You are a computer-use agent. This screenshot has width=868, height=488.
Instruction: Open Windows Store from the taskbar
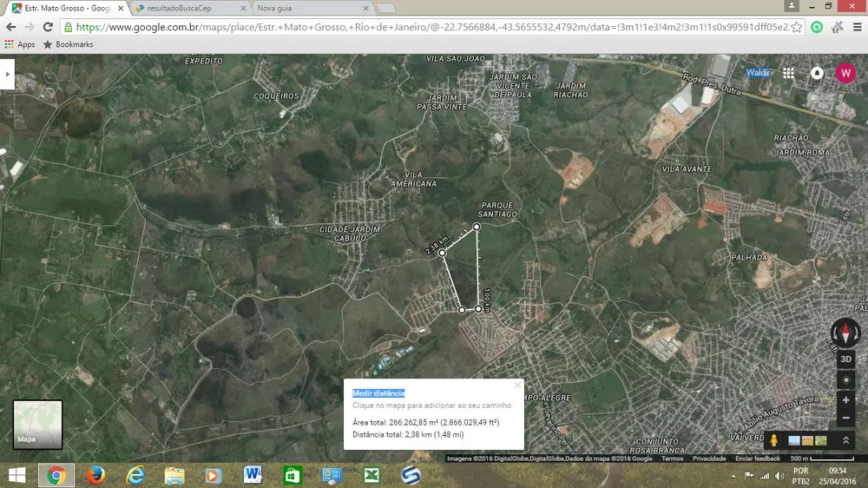pos(293,475)
